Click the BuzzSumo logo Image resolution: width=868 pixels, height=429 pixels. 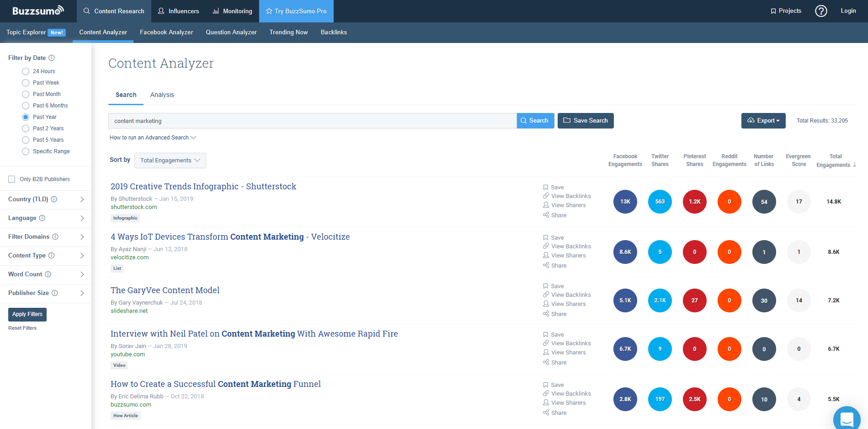click(x=38, y=11)
